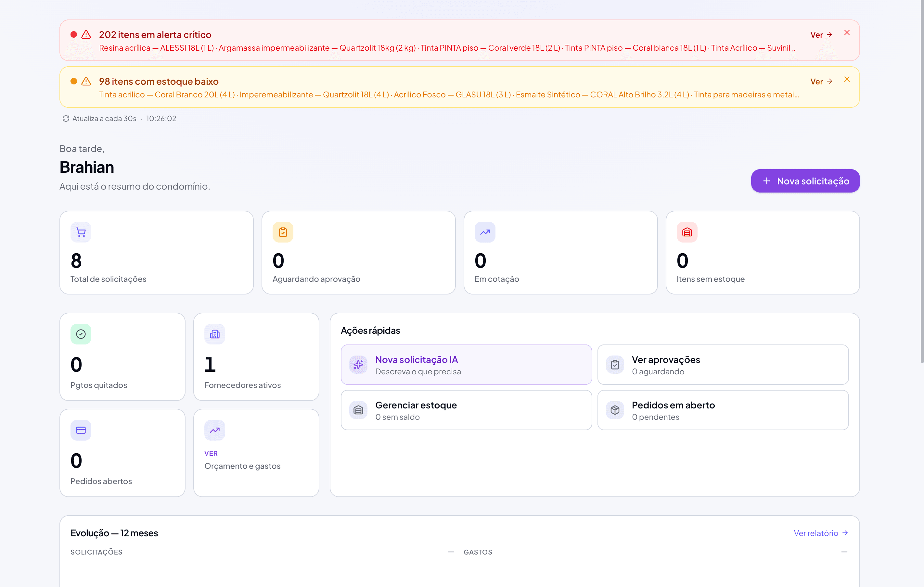Click the '98 itens com estoque baixo' heading
The height and width of the screenshot is (587, 924).
(159, 81)
